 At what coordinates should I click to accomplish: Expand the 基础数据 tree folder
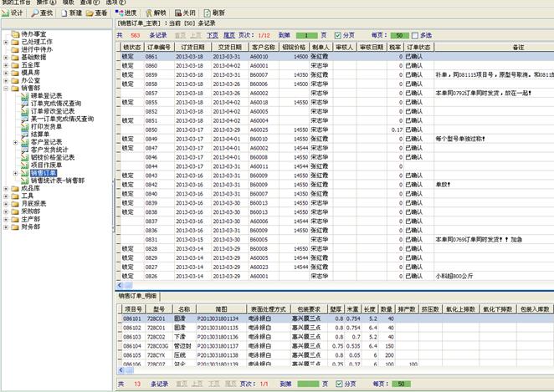[x=6, y=55]
